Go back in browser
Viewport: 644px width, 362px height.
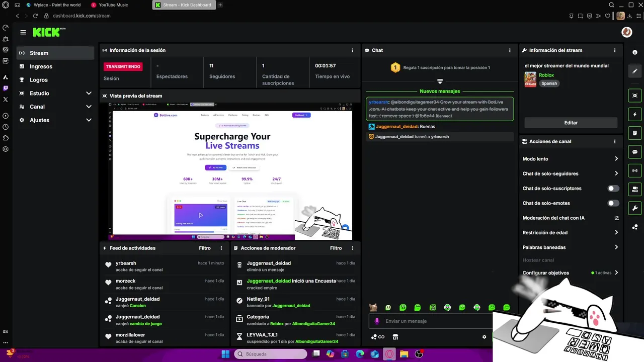[x=18, y=16]
